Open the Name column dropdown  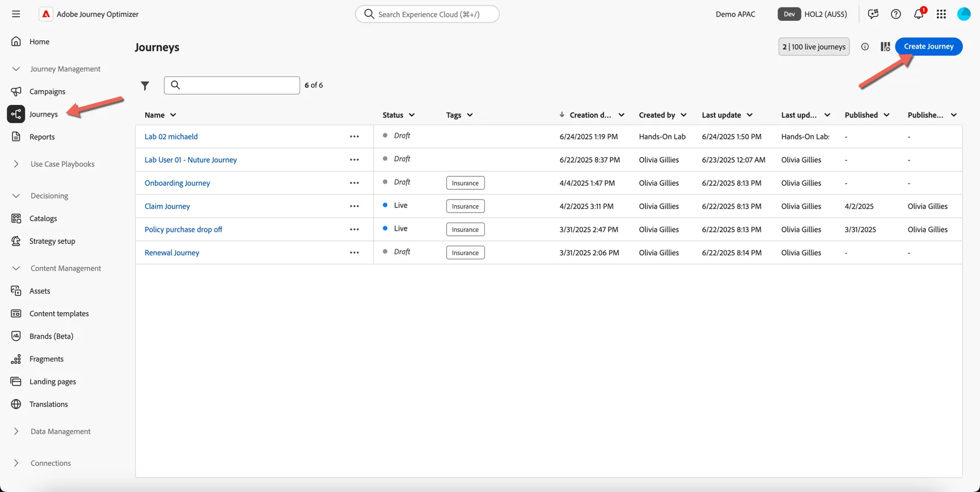click(x=173, y=115)
